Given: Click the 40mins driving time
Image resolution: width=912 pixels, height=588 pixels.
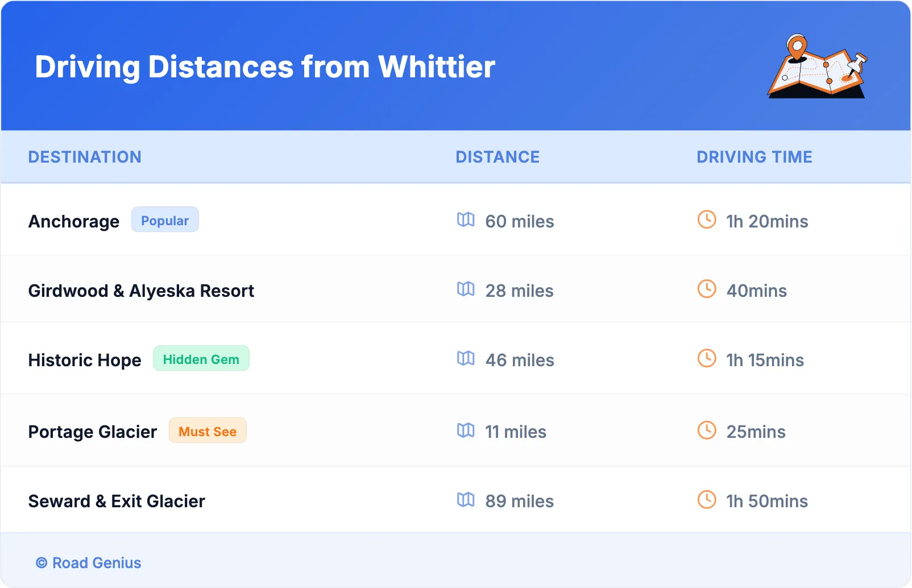Looking at the screenshot, I should [757, 291].
